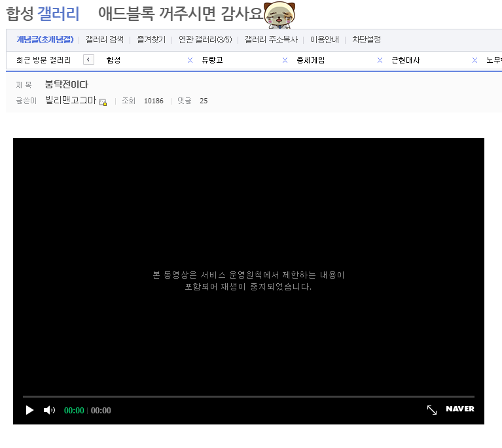Click the crying cat mascot icon
Screen dimensions: 502x448
(279, 14)
